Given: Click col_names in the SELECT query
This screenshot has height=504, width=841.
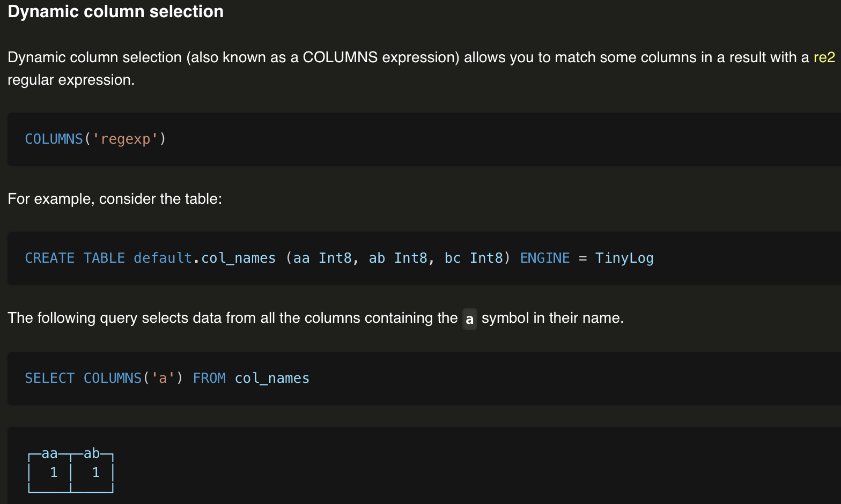Looking at the screenshot, I should tap(272, 378).
